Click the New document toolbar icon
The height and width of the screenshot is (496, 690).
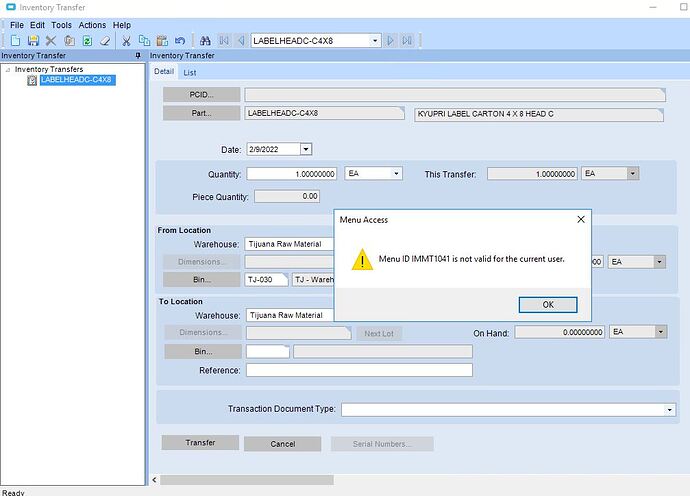point(15,41)
